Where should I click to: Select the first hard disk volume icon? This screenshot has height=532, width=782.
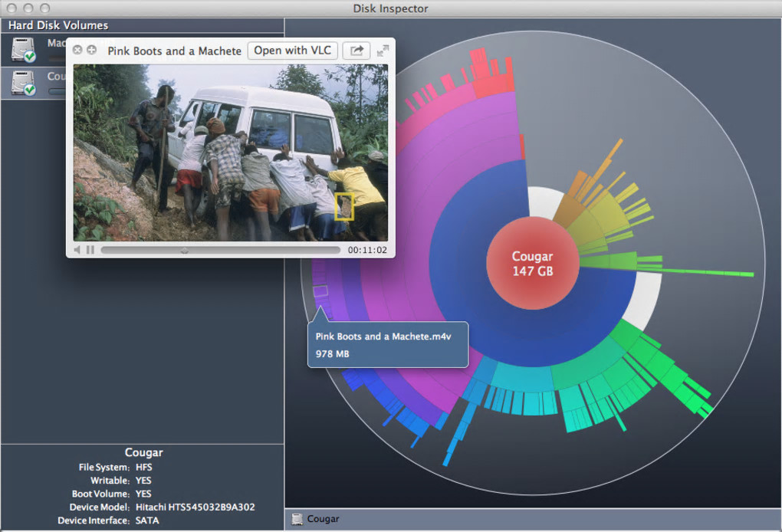click(x=24, y=49)
